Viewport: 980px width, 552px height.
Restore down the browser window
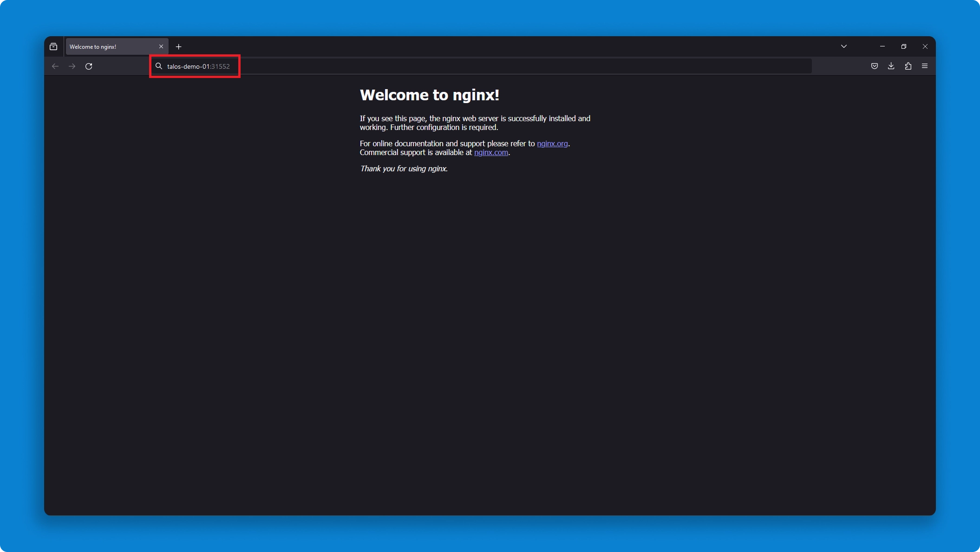pyautogui.click(x=904, y=46)
